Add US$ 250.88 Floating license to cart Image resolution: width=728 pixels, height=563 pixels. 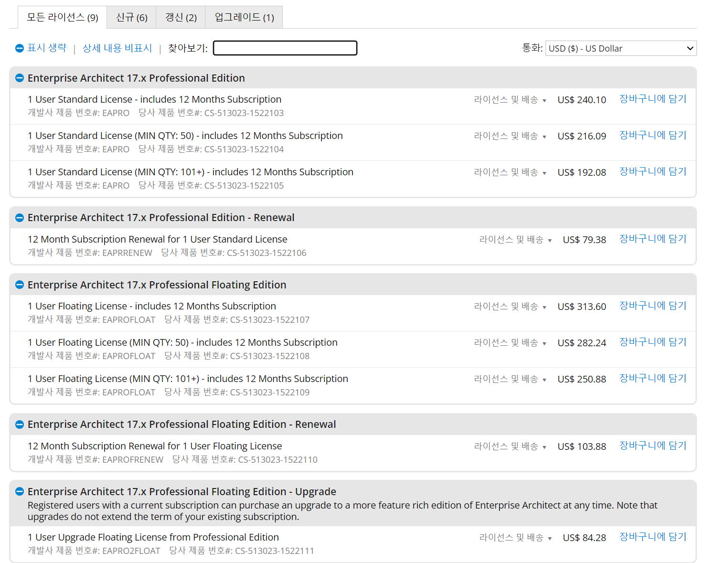coord(653,378)
